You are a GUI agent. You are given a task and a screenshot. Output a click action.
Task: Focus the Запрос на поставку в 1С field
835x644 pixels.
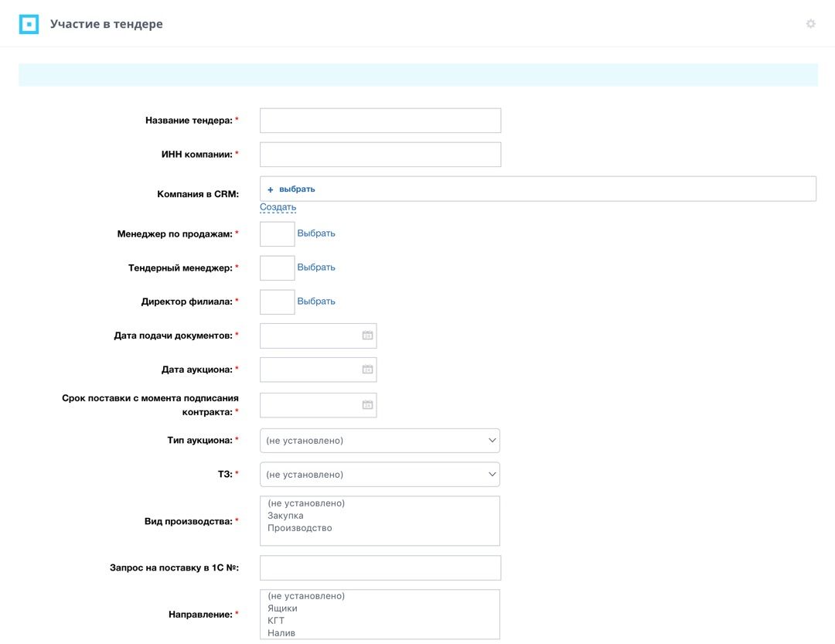click(380, 567)
